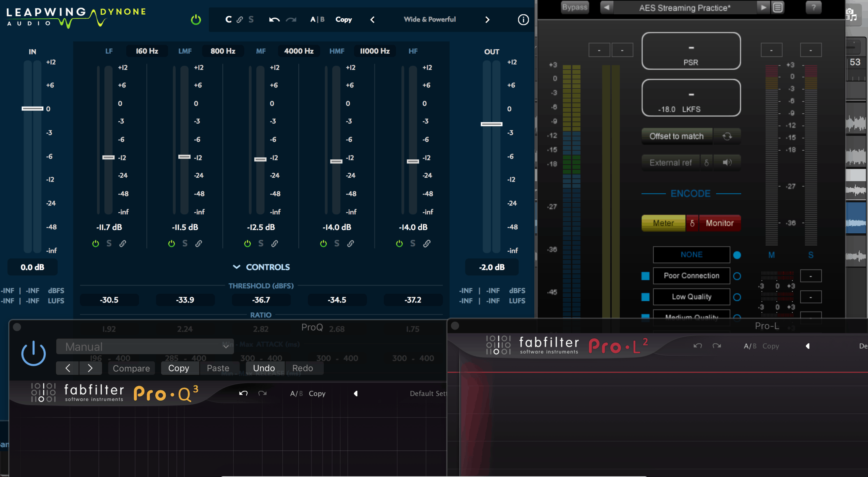Image resolution: width=868 pixels, height=477 pixels.
Task: Collapse the CONTROLS section chevron
Action: [236, 267]
